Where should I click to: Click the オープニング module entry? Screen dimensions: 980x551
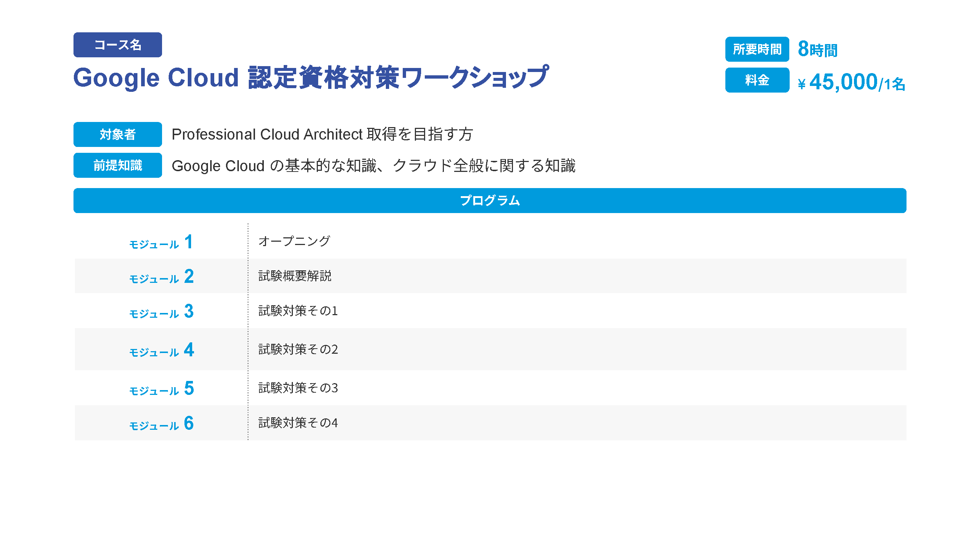(x=294, y=241)
